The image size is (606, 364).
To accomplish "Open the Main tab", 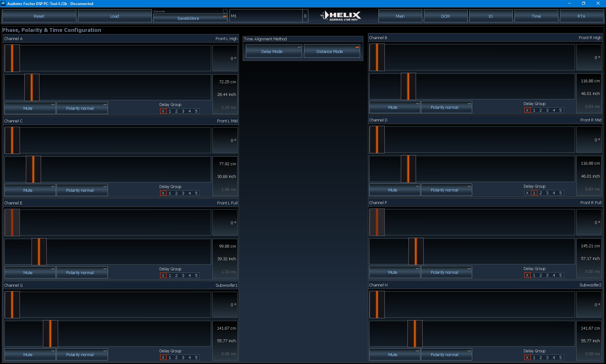I will tap(400, 16).
